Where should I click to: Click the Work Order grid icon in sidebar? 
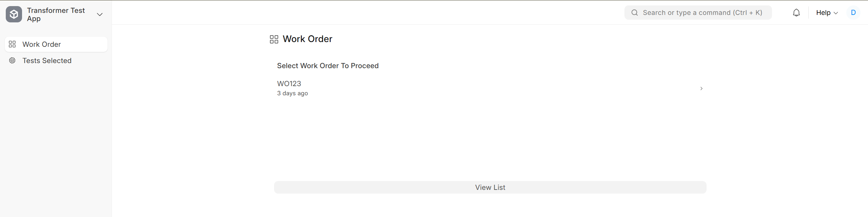coord(12,44)
